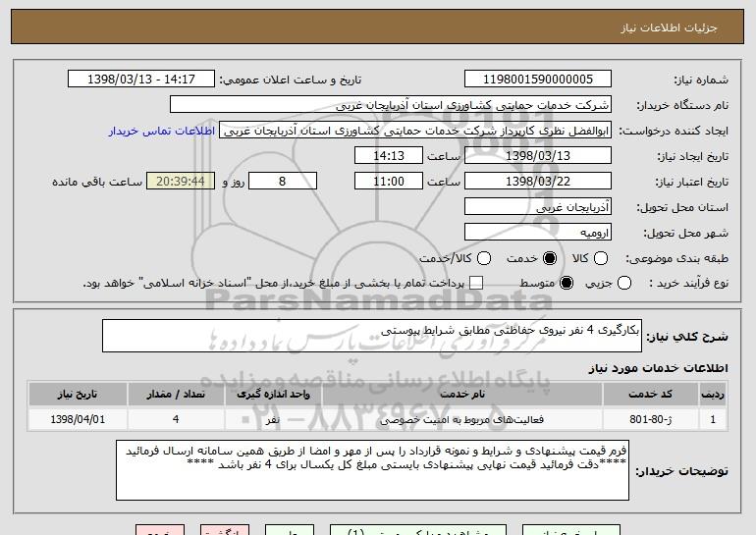
Task: Click the ایجاد کننده درخواست field
Action: click(415, 131)
